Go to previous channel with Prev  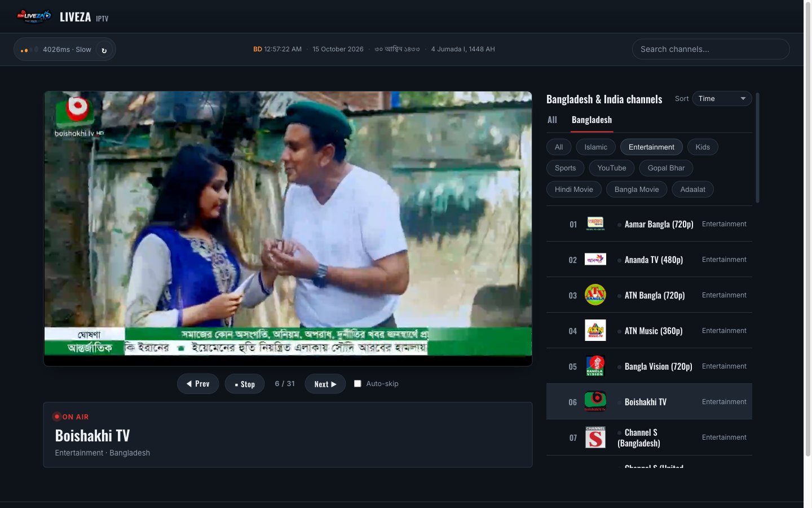coord(198,384)
